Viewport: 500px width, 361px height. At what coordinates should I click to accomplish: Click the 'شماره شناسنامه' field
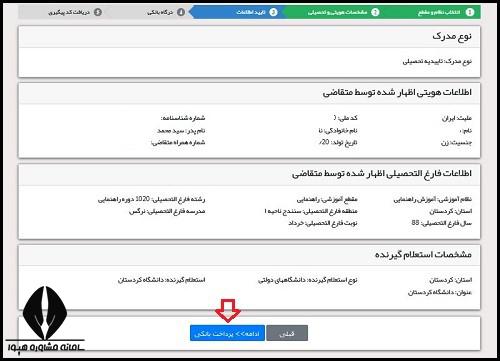[183, 118]
